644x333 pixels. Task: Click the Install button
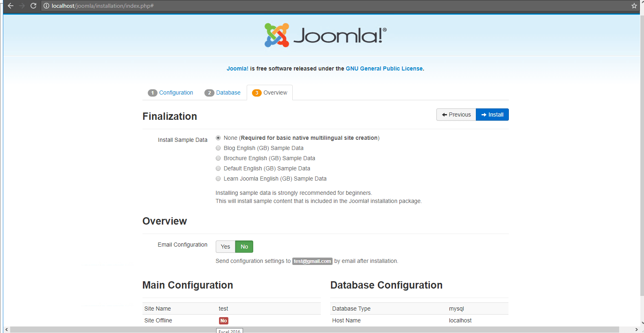pos(492,115)
